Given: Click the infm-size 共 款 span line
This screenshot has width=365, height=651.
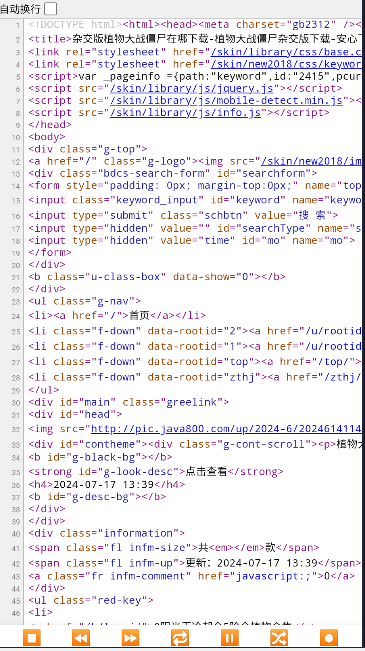Looking at the screenshot, I should pos(174,547).
